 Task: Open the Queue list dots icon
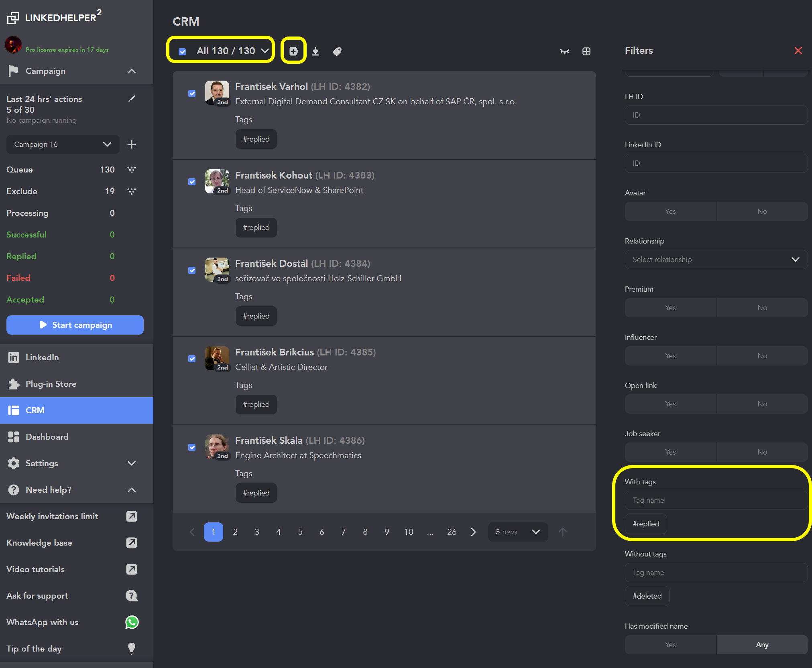pyautogui.click(x=132, y=170)
